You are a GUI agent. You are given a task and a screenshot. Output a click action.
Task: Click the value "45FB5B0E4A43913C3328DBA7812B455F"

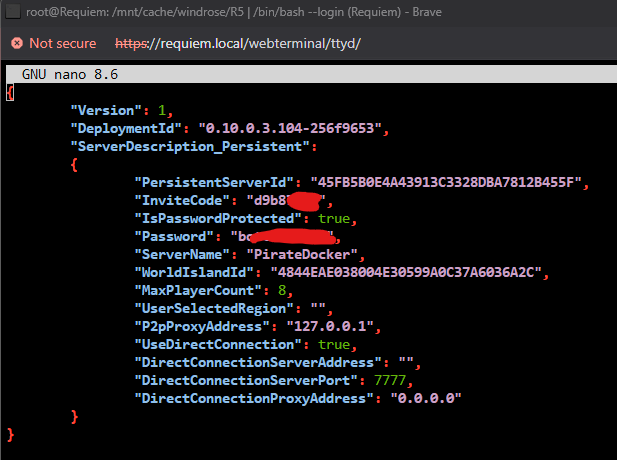(446, 182)
